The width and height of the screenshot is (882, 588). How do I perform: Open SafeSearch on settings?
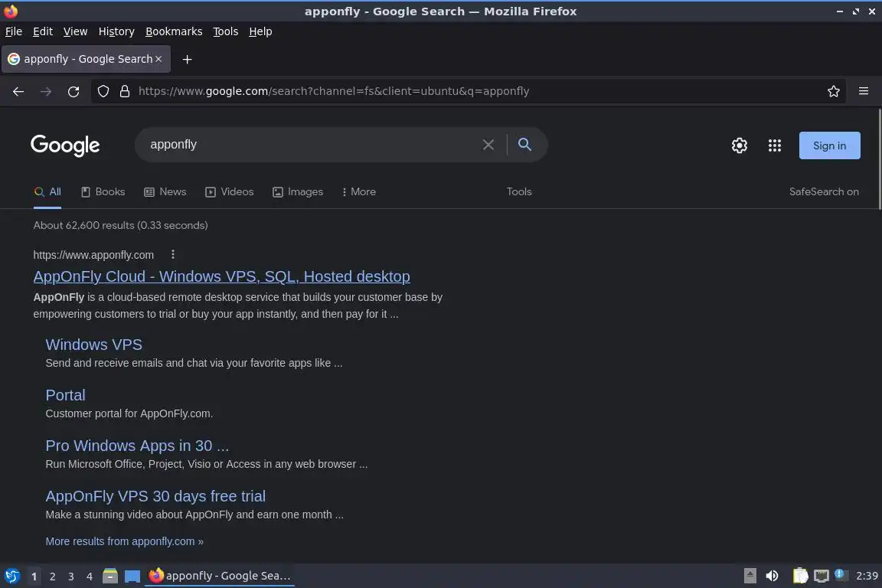[x=824, y=192]
